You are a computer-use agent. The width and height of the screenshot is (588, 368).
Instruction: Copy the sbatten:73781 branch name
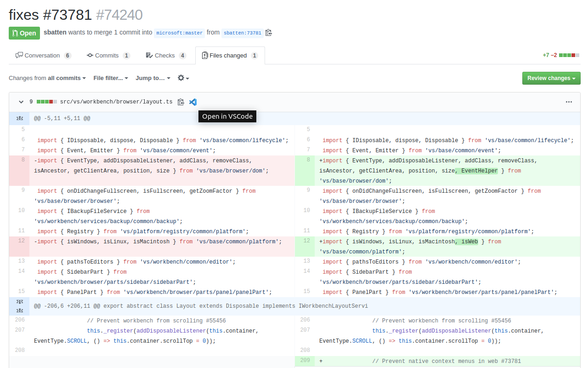click(269, 33)
